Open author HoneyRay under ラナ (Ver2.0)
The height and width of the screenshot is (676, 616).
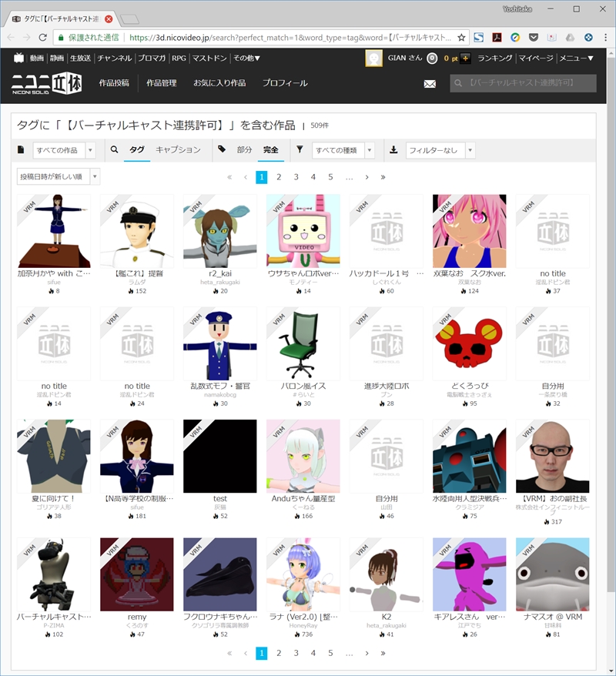pos(303,625)
